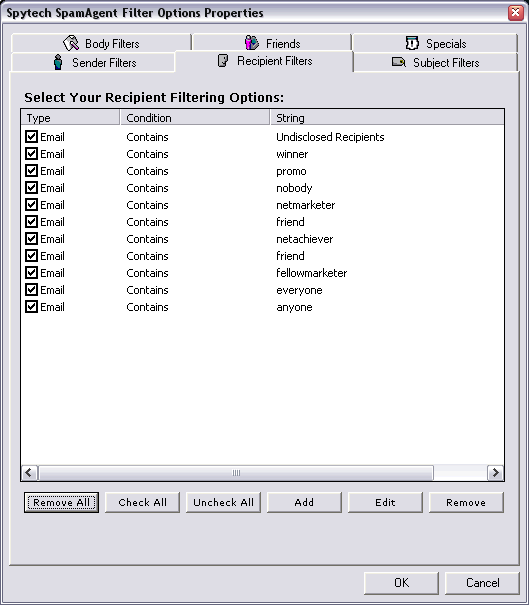Click the scrollbar left arrow

pos(29,473)
